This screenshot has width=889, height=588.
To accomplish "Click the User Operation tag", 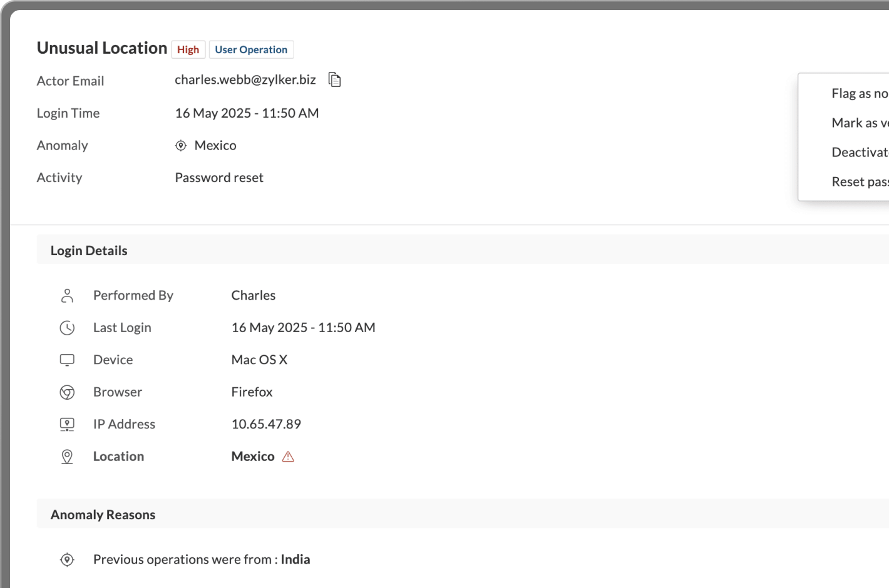I will coord(251,49).
